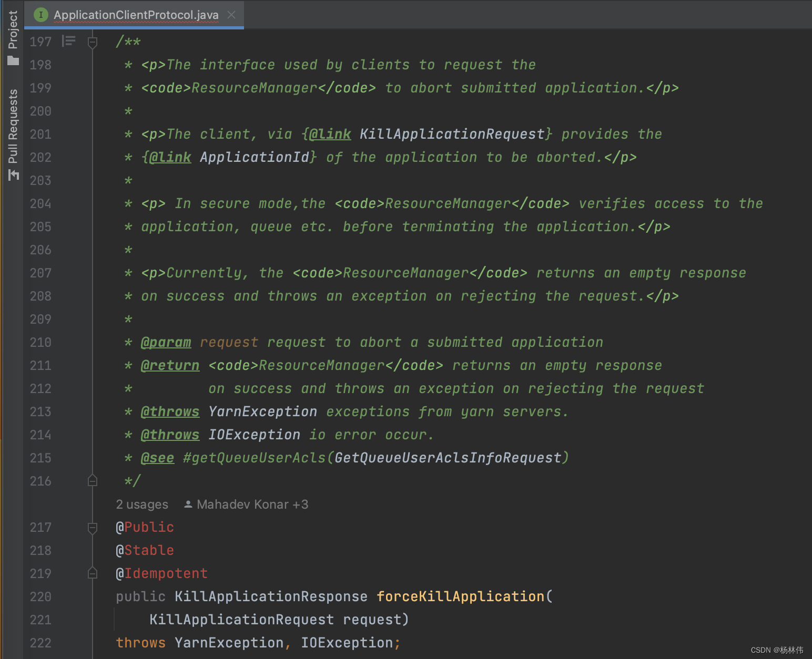Open the Pull Requests tool window icon
The image size is (812, 659).
point(13,175)
